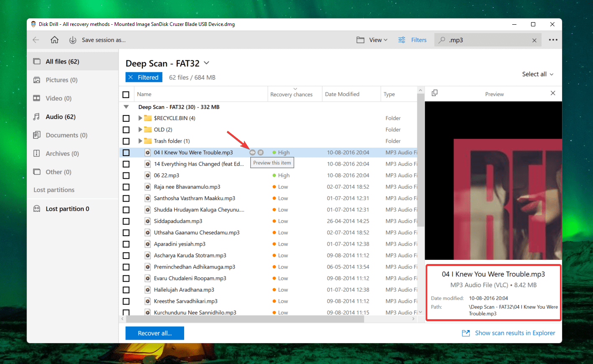The width and height of the screenshot is (593, 364).
Task: Click the horizontal scrollbar under file list
Action: point(245,319)
